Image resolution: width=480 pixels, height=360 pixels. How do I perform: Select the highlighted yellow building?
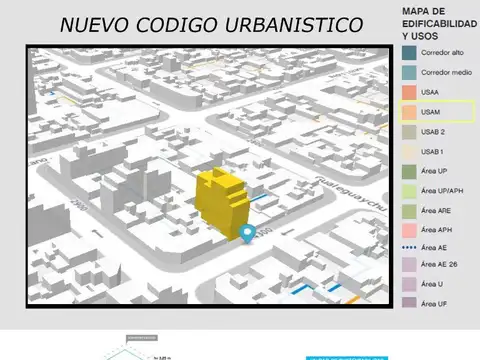(x=222, y=203)
